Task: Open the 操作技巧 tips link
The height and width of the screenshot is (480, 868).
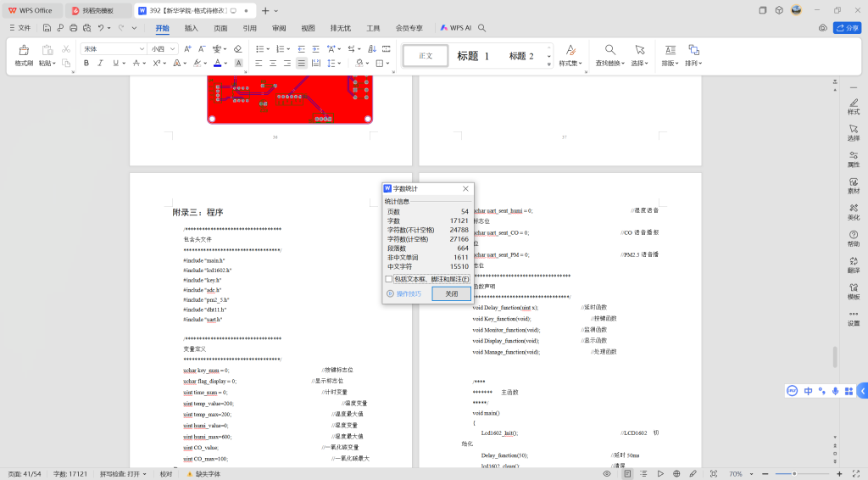Action: coord(408,293)
